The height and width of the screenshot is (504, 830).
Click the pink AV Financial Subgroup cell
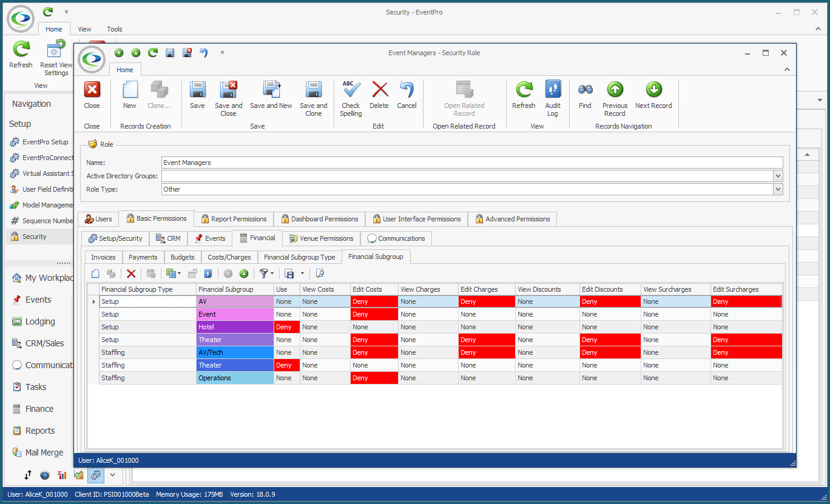pos(235,301)
